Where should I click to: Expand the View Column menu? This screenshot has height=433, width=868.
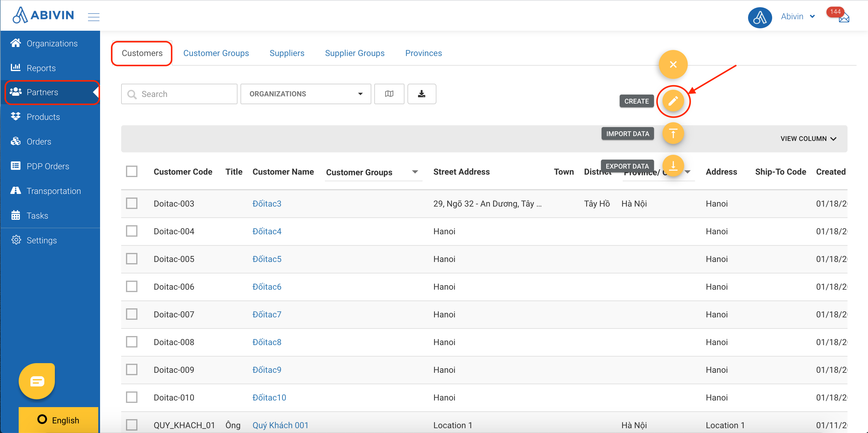808,139
